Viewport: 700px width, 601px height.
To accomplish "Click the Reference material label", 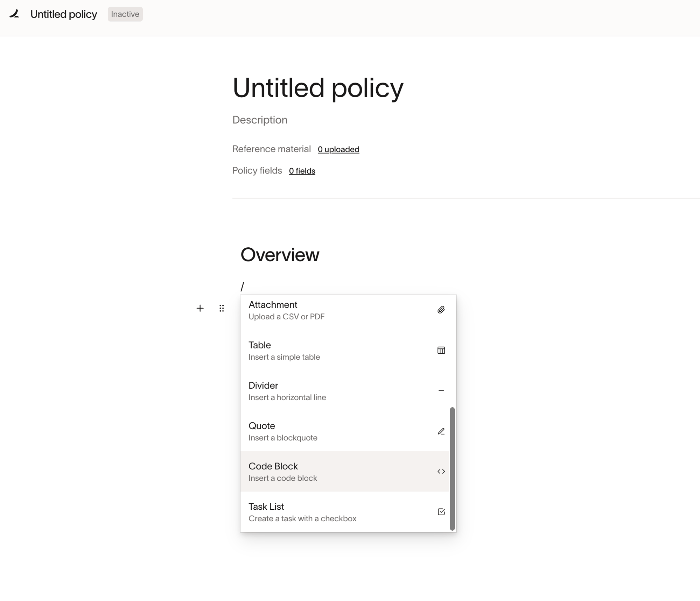I will [272, 149].
